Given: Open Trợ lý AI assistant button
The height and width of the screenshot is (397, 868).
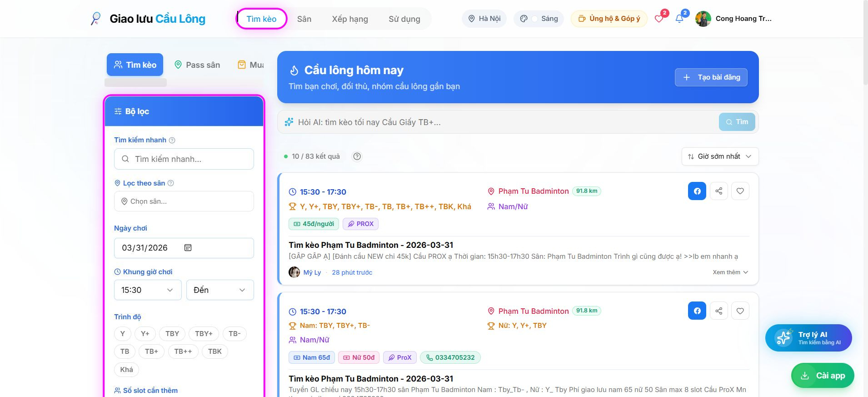Looking at the screenshot, I should click(x=808, y=338).
